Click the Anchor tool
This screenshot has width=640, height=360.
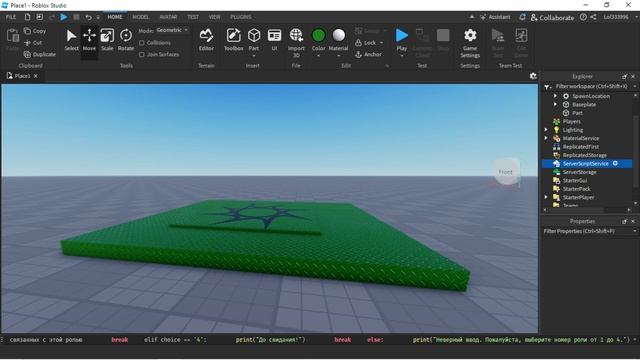click(368, 54)
